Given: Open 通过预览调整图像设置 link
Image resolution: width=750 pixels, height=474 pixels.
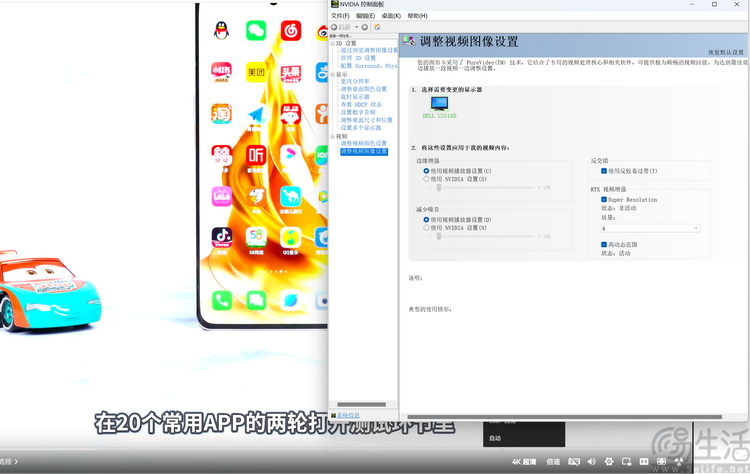Looking at the screenshot, I should (x=369, y=50).
